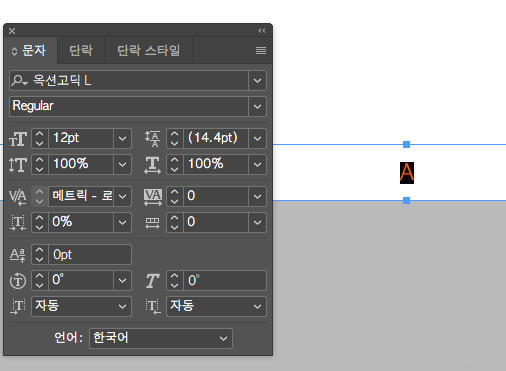Open the vertical scale dropdown
The width and height of the screenshot is (506, 371).
point(122,164)
